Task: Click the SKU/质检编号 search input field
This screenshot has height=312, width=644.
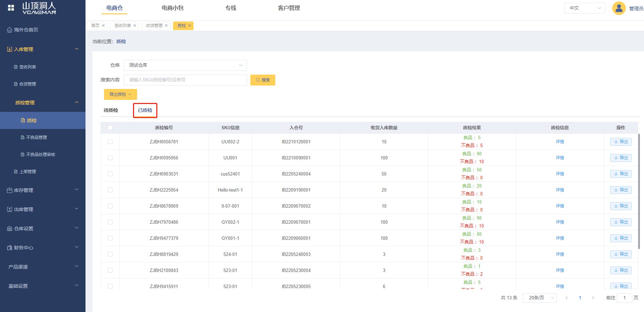Action: point(185,80)
